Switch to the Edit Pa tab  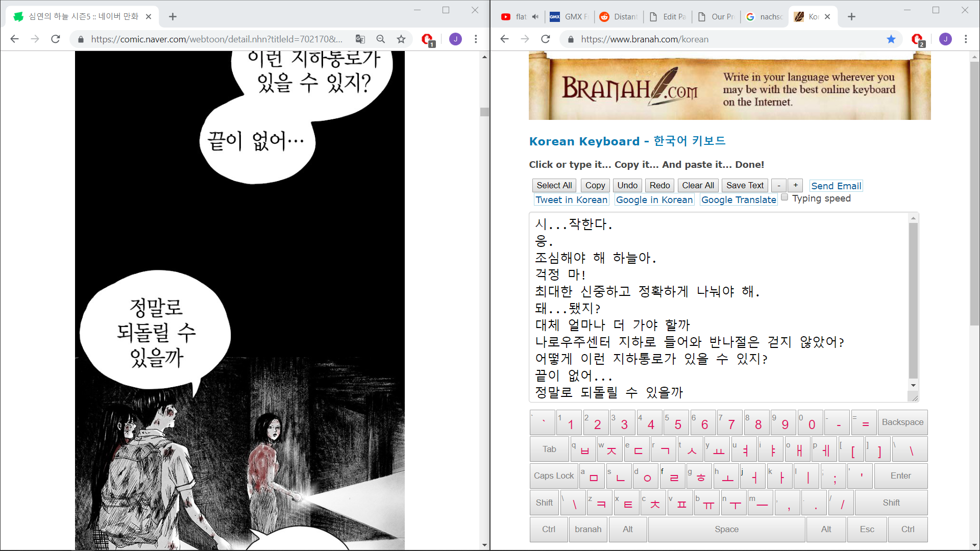pyautogui.click(x=668, y=17)
